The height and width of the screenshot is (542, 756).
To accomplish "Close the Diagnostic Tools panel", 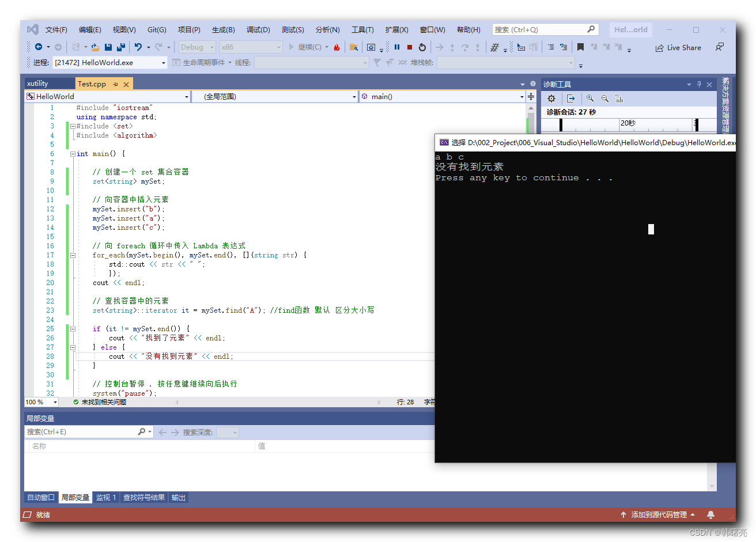I will pyautogui.click(x=709, y=84).
